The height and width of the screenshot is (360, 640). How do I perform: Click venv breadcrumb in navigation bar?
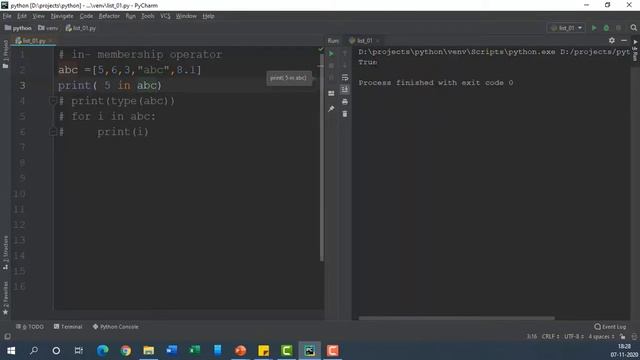(48, 28)
